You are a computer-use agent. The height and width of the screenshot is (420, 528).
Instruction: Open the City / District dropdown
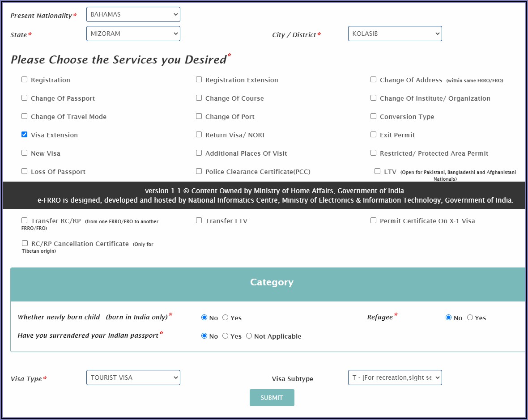tap(395, 34)
